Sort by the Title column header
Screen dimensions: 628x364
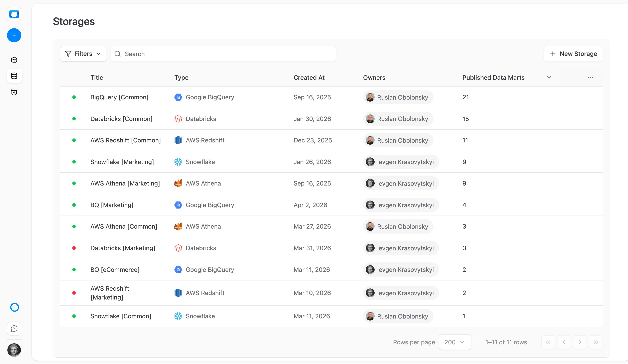[97, 78]
